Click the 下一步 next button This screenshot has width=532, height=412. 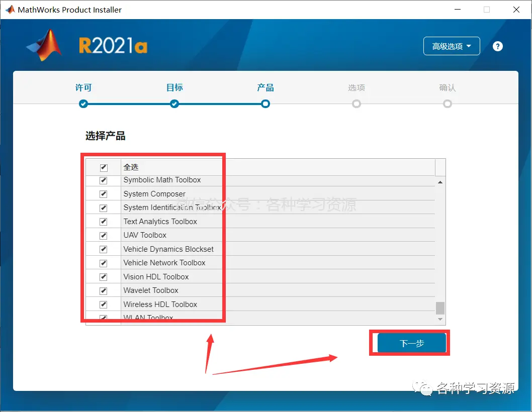coord(411,343)
